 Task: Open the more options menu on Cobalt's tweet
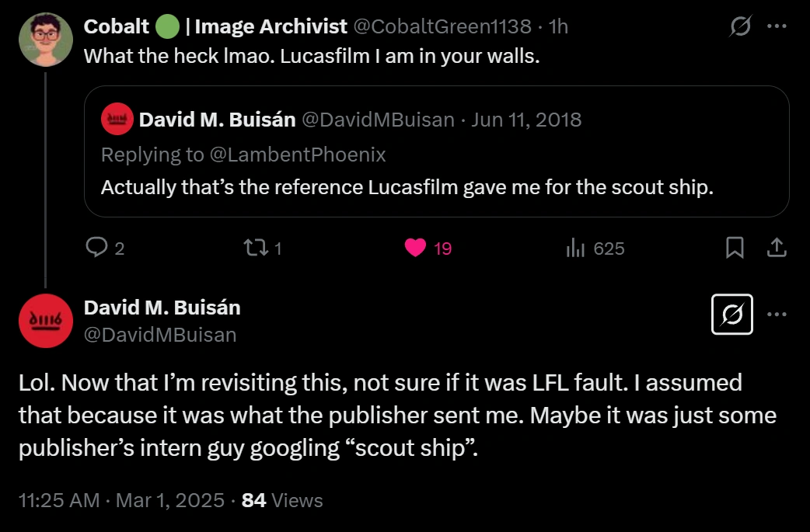777,26
